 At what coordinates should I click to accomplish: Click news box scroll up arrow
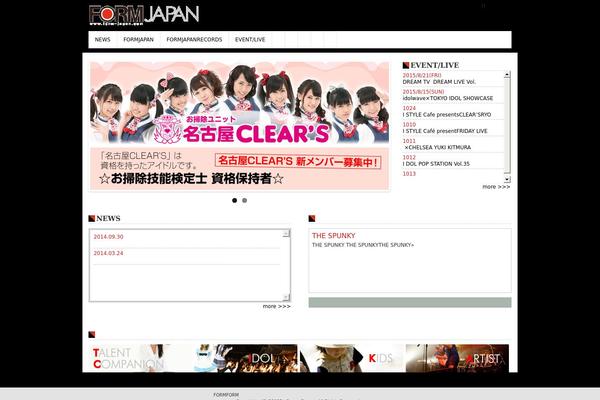(x=286, y=233)
